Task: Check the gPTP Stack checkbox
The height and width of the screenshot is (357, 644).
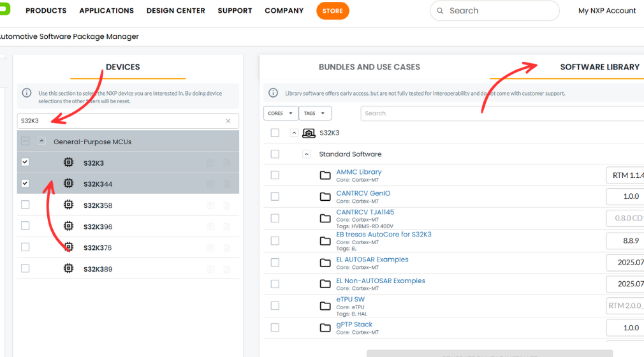Action: 275,328
